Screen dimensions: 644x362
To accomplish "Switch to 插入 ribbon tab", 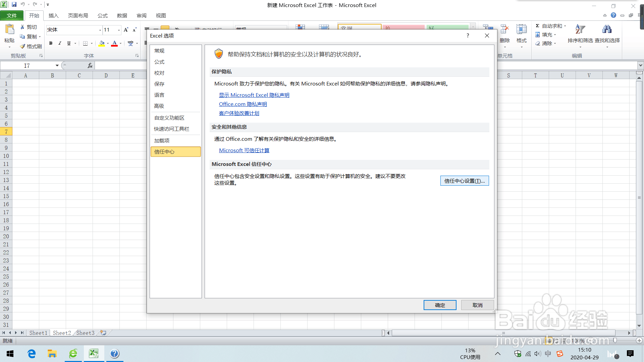I will (x=54, y=15).
